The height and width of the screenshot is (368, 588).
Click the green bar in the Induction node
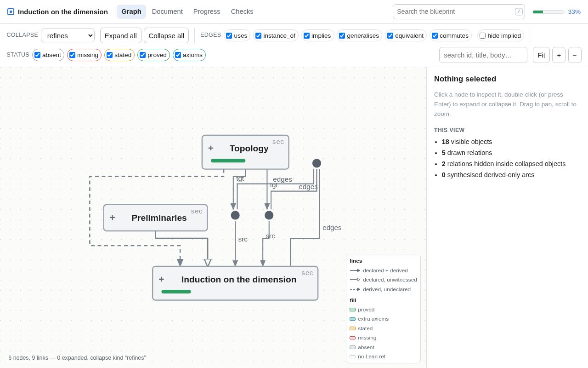[176, 292]
